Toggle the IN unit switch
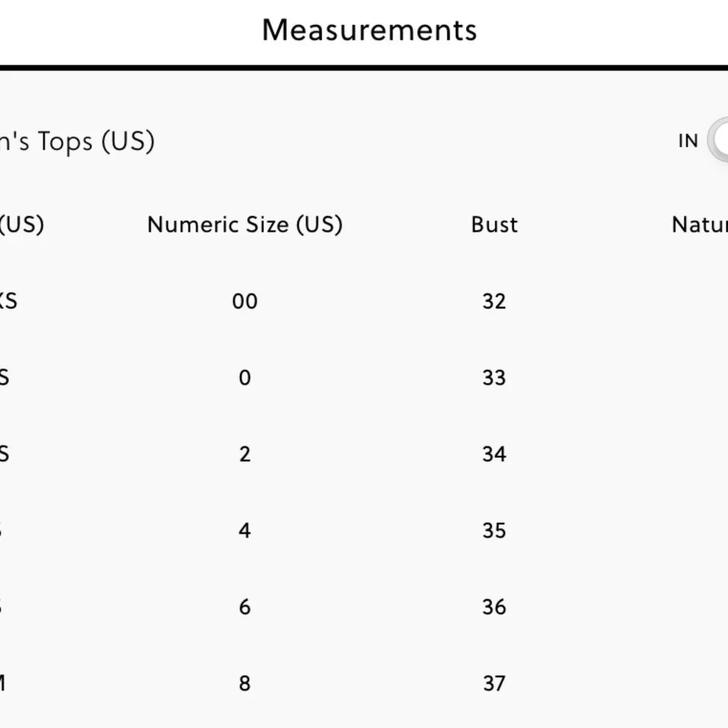 pyautogui.click(x=719, y=141)
